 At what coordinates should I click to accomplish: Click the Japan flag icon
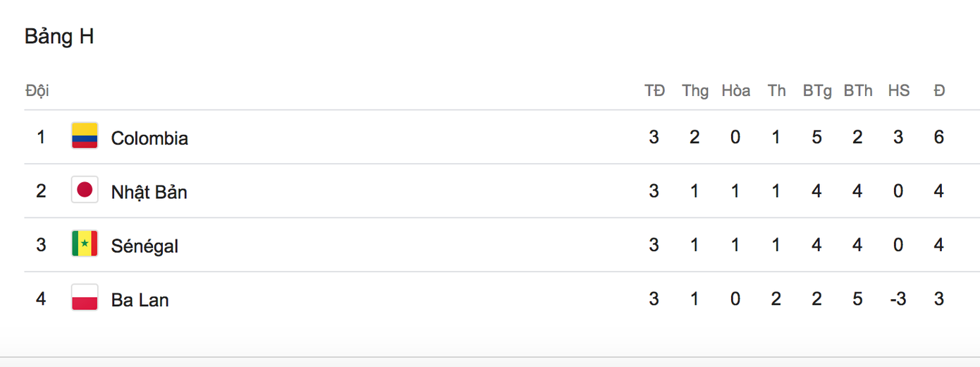(85, 191)
